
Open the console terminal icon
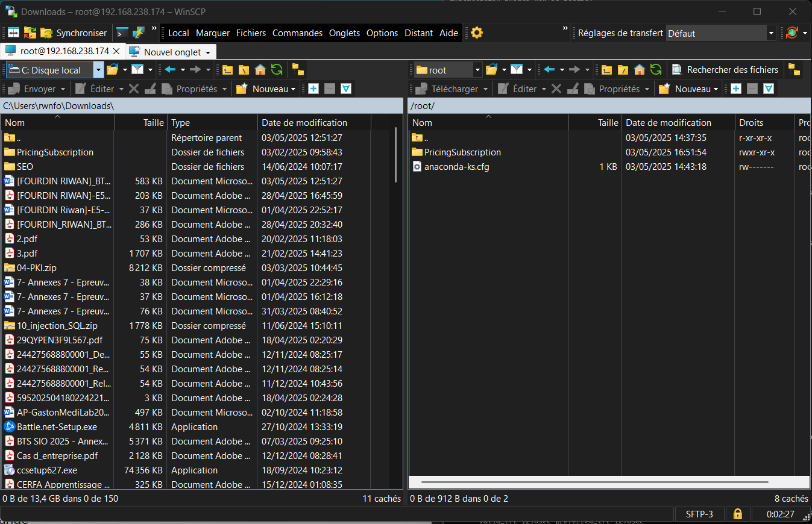click(122, 33)
